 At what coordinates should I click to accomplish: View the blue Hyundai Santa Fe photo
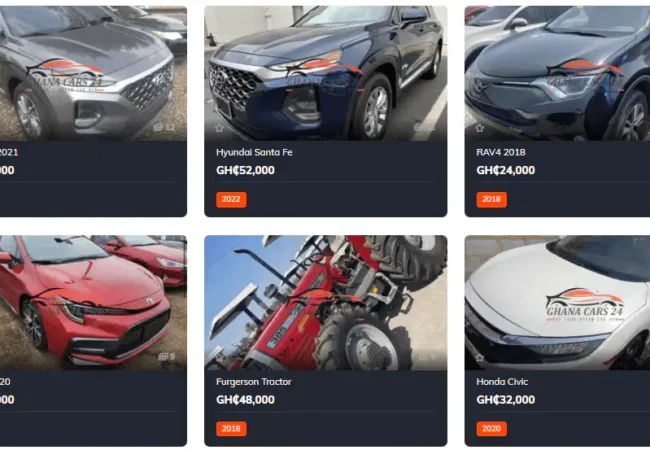[x=326, y=73]
